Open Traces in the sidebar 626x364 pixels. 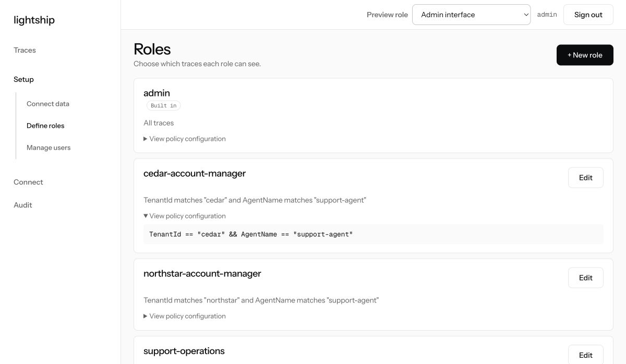[25, 50]
